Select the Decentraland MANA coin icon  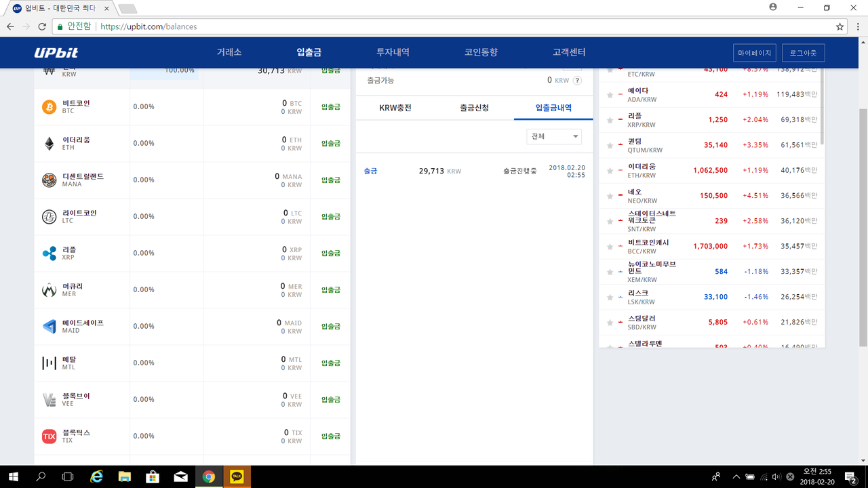49,180
